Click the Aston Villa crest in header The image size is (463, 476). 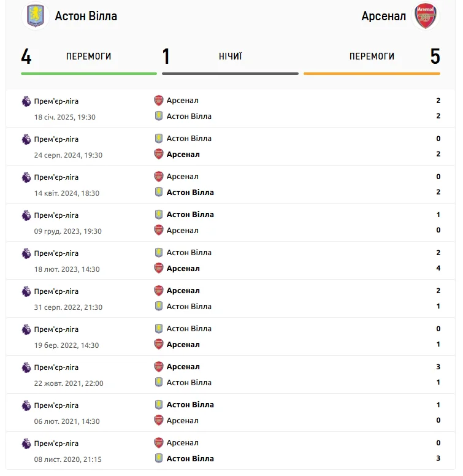(x=36, y=16)
